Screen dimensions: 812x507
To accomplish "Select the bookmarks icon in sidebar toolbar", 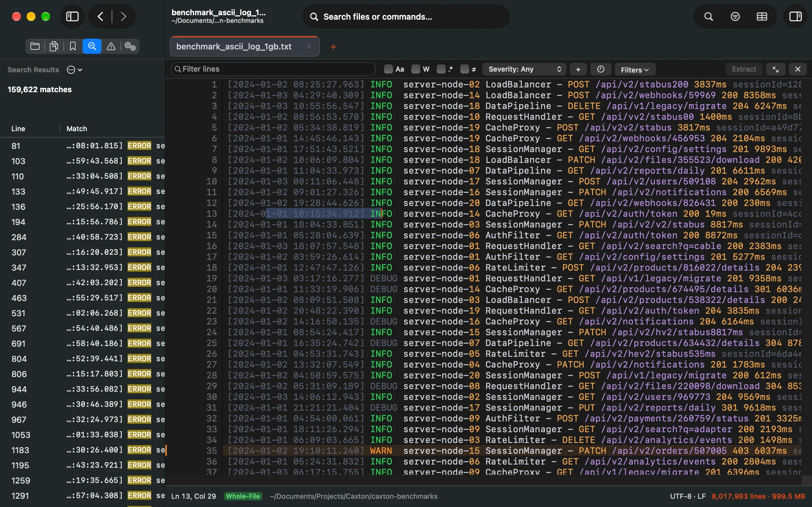I will (x=73, y=46).
